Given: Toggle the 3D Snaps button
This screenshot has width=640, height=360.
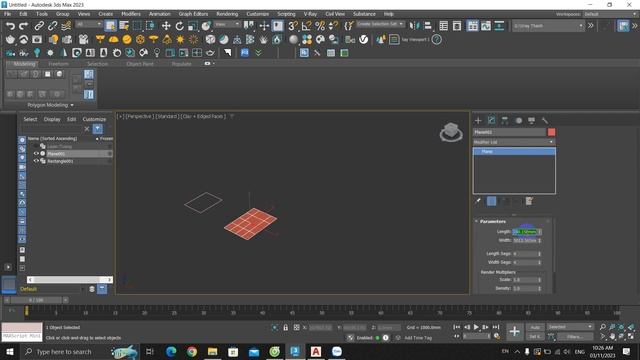Looking at the screenshot, I should [293, 26].
